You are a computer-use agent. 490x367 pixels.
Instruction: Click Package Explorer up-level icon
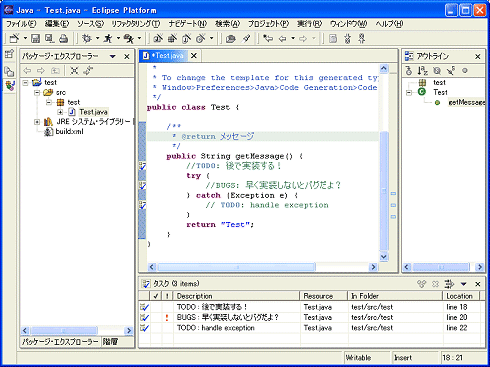pos(55,70)
